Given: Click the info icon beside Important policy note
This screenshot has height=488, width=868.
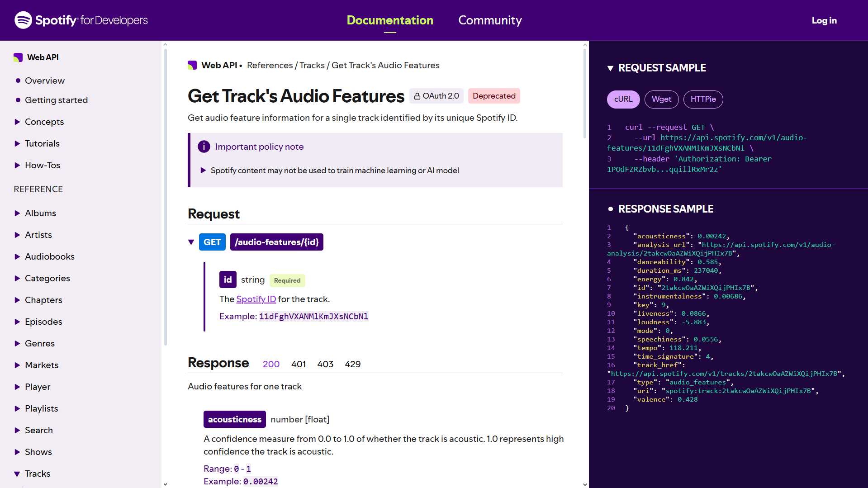Looking at the screenshot, I should tap(204, 147).
